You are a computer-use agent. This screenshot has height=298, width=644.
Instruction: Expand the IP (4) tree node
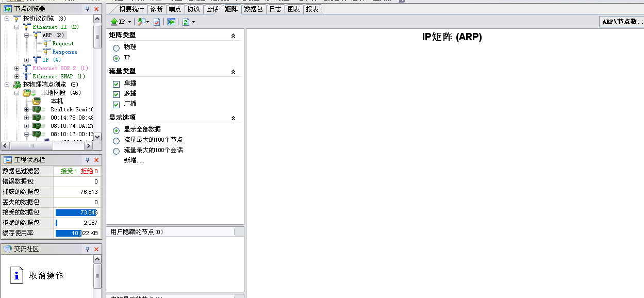pos(26,60)
